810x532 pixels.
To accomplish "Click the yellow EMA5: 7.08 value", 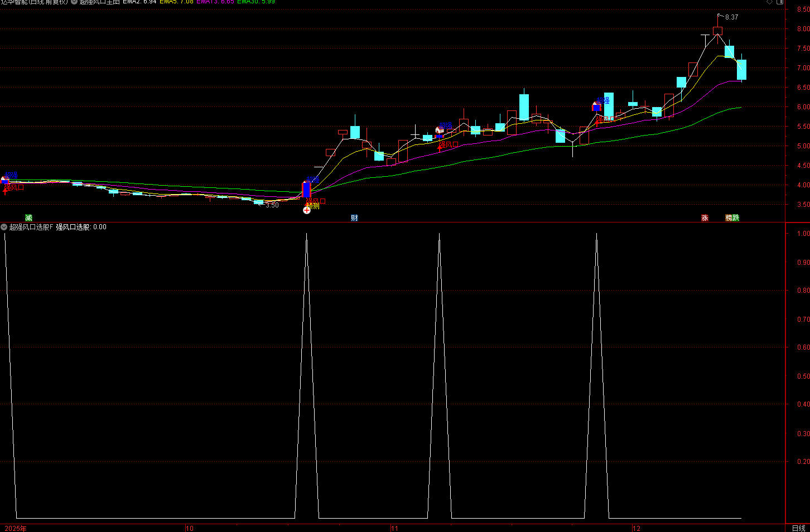I will click(176, 2).
